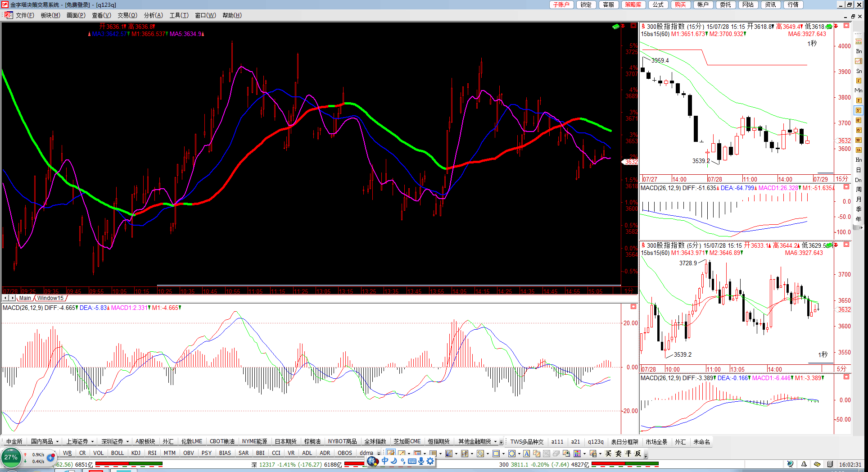Toggle the 5-minute period button
This screenshot has width=868, height=472.
pyautogui.click(x=859, y=110)
